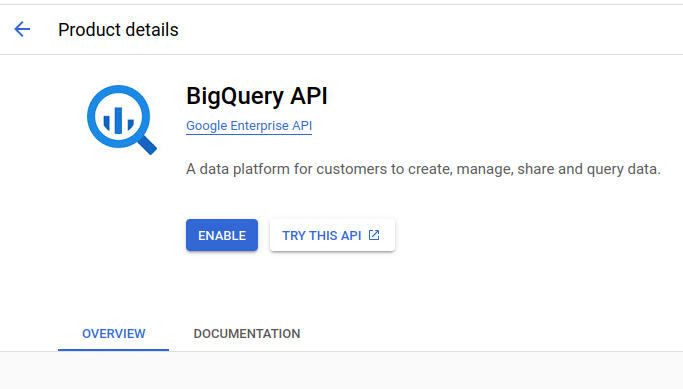Enable the BigQuery API

pyautogui.click(x=222, y=235)
